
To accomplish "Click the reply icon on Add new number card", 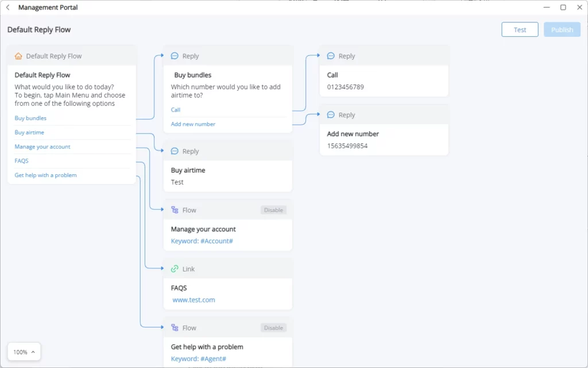I will (x=330, y=114).
